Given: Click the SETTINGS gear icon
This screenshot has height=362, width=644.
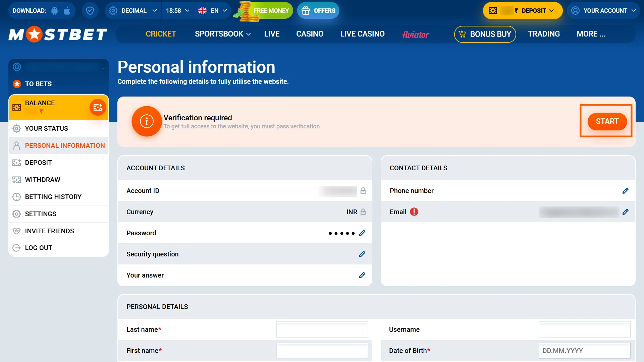Looking at the screenshot, I should click(x=16, y=214).
